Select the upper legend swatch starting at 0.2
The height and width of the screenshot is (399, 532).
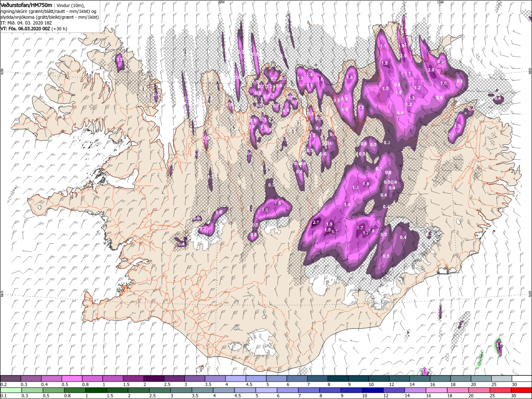coord(10,379)
